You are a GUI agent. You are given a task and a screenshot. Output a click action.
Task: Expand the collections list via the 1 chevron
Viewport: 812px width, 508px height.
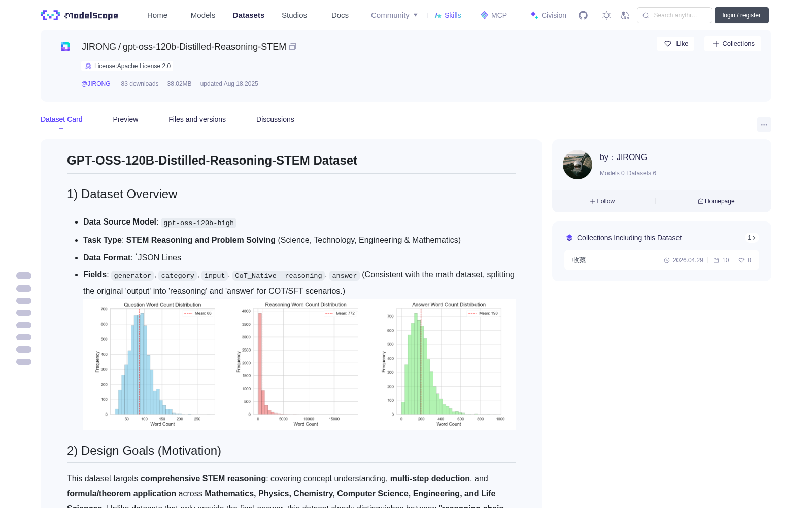click(x=752, y=238)
